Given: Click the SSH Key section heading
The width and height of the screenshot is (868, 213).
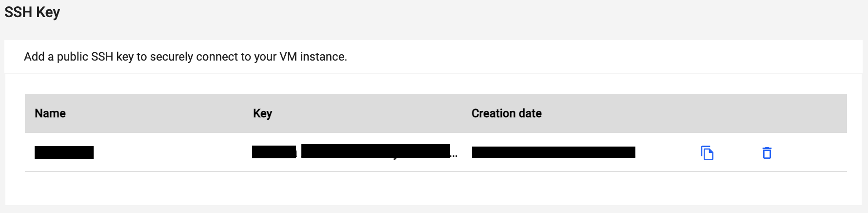Looking at the screenshot, I should point(32,12).
